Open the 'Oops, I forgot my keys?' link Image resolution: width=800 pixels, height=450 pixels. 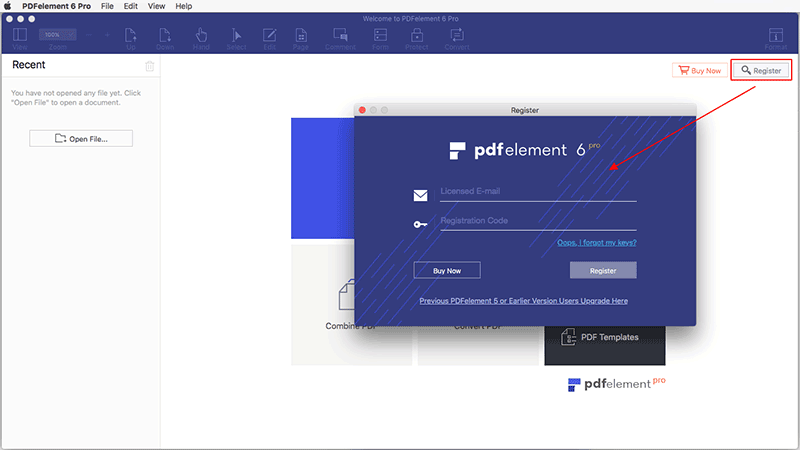[x=596, y=243]
